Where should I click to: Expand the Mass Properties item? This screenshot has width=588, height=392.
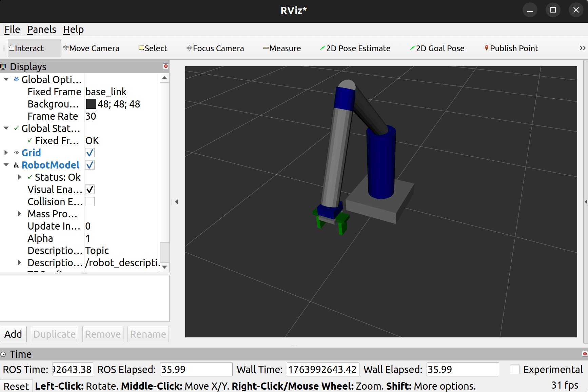point(20,214)
